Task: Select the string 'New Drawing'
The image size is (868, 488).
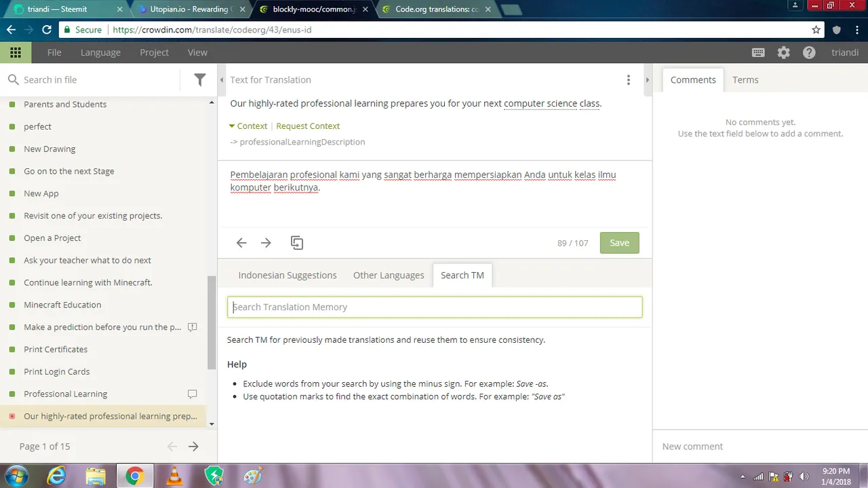Action: pos(50,149)
